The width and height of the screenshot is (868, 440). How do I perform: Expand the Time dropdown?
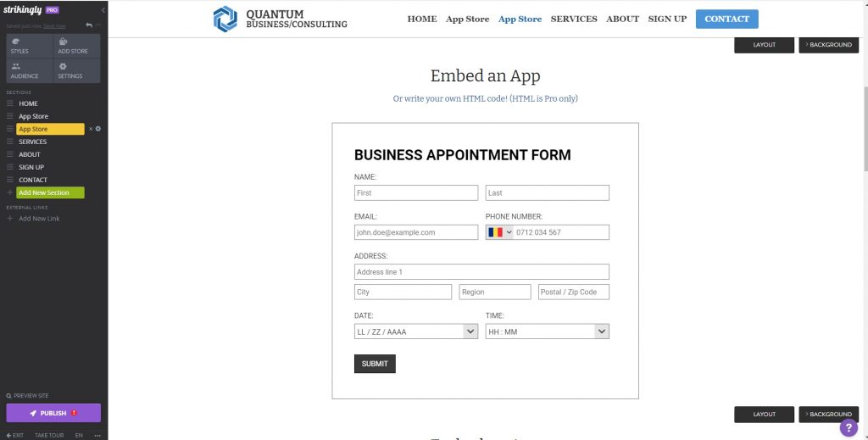tap(602, 331)
